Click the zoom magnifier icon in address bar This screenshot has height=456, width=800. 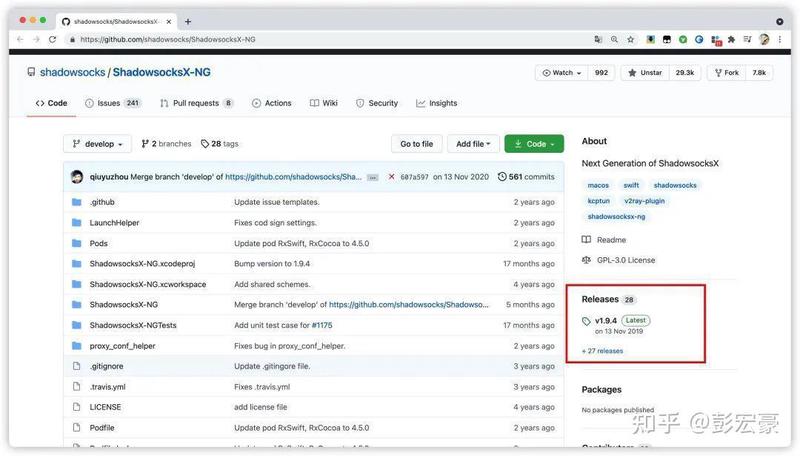pyautogui.click(x=614, y=39)
